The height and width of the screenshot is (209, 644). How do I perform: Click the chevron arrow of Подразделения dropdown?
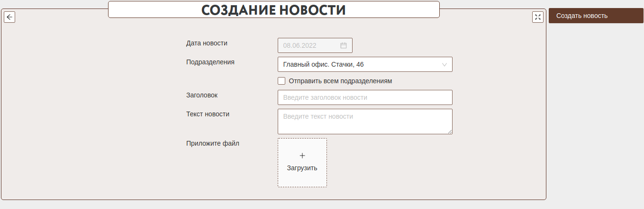pos(444,64)
